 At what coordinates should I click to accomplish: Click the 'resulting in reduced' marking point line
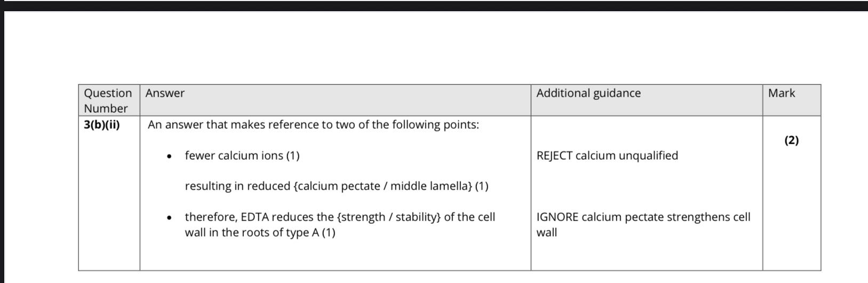pyautogui.click(x=336, y=186)
